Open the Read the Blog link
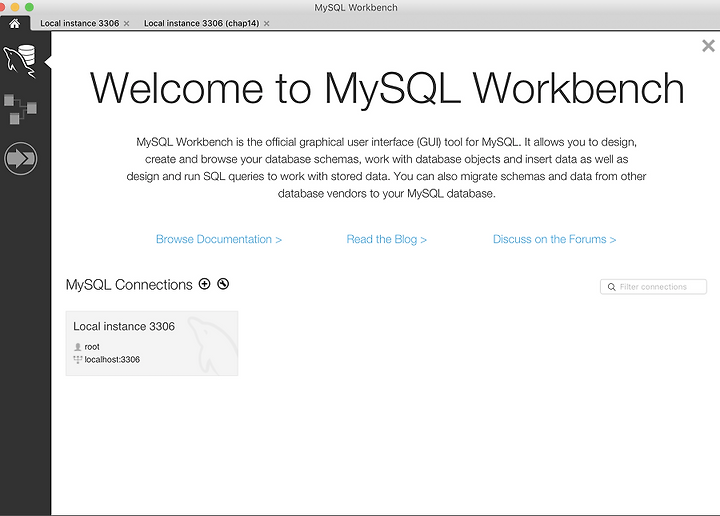720x516 pixels. (x=386, y=239)
